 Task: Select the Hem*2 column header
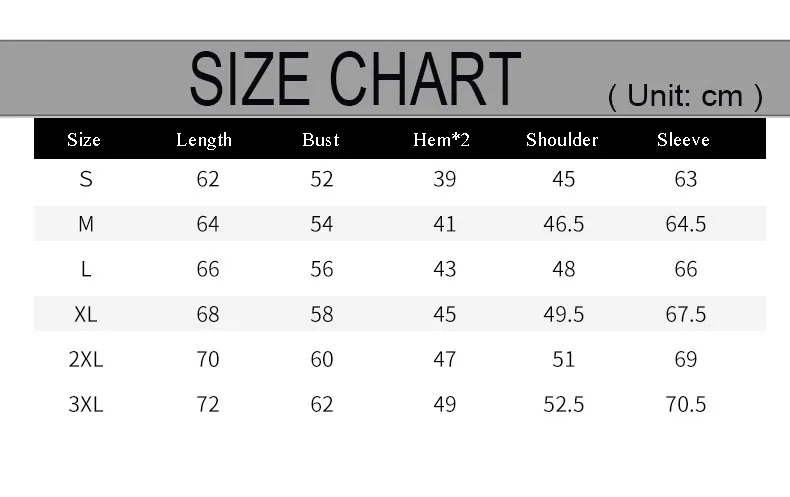point(441,140)
